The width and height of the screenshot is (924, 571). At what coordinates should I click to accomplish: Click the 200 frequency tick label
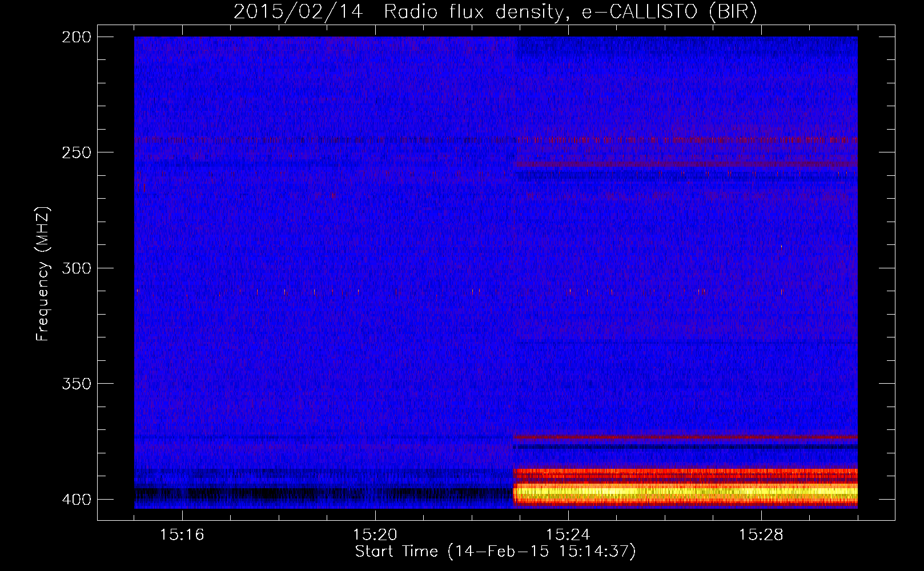(x=77, y=37)
